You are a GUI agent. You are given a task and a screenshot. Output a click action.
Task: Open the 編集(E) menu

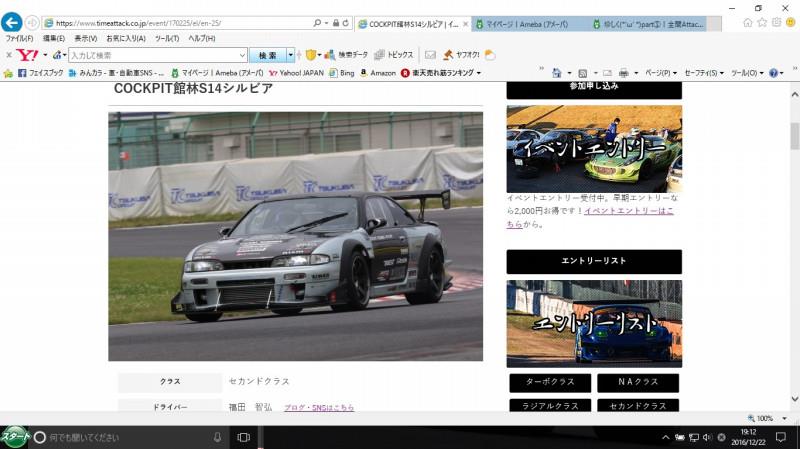54,38
